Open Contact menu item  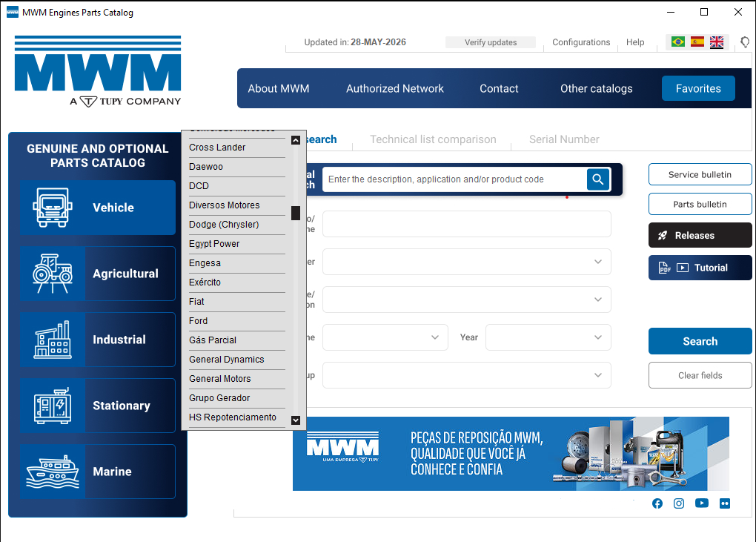499,89
